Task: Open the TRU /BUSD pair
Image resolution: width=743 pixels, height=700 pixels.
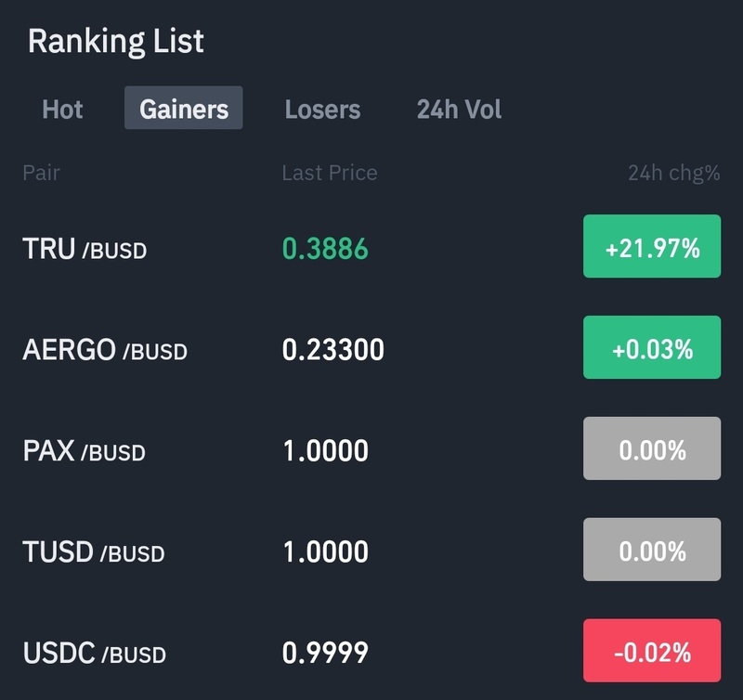Action: coord(85,248)
